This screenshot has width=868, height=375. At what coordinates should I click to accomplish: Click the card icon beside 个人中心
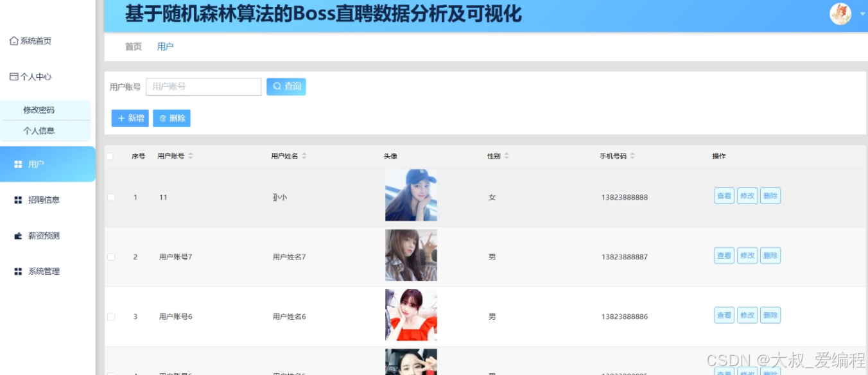(x=14, y=77)
